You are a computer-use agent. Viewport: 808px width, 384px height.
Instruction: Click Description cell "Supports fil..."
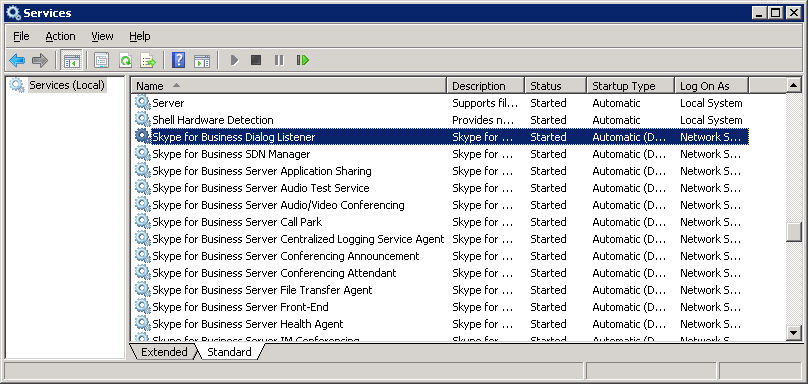(485, 103)
